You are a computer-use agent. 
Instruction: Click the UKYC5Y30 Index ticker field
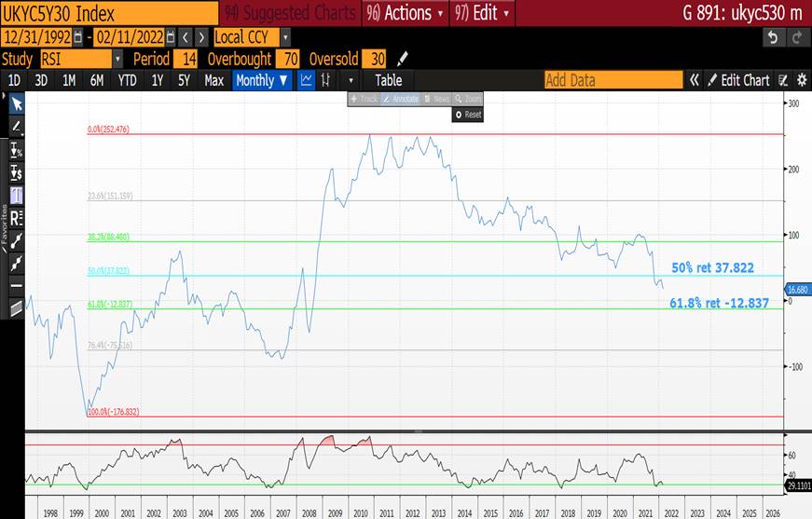(109, 13)
